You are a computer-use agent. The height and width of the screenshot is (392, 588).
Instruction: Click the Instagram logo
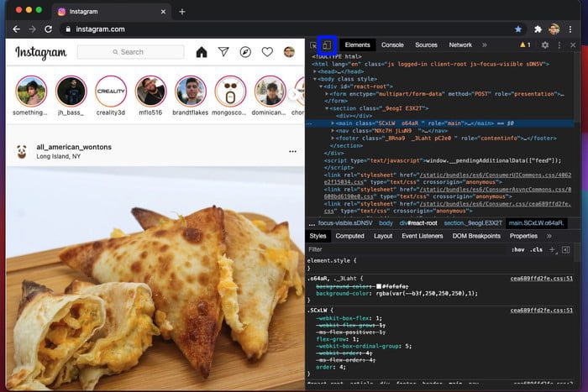pyautogui.click(x=41, y=53)
